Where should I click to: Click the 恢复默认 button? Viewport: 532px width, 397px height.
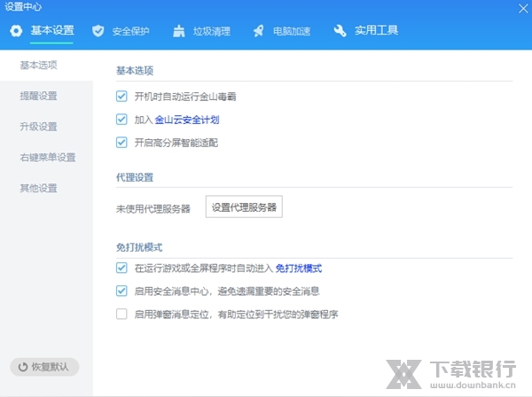[44, 367]
